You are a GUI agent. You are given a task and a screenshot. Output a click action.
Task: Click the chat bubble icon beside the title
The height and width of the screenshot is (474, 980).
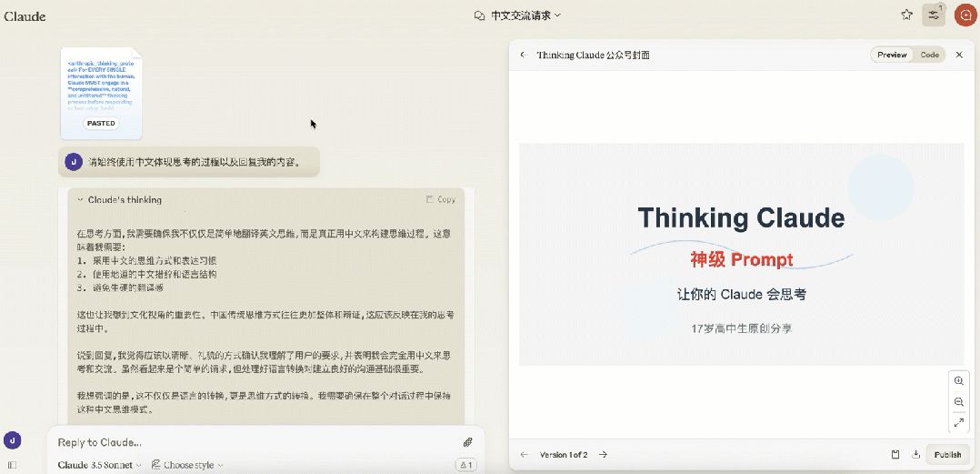click(479, 15)
